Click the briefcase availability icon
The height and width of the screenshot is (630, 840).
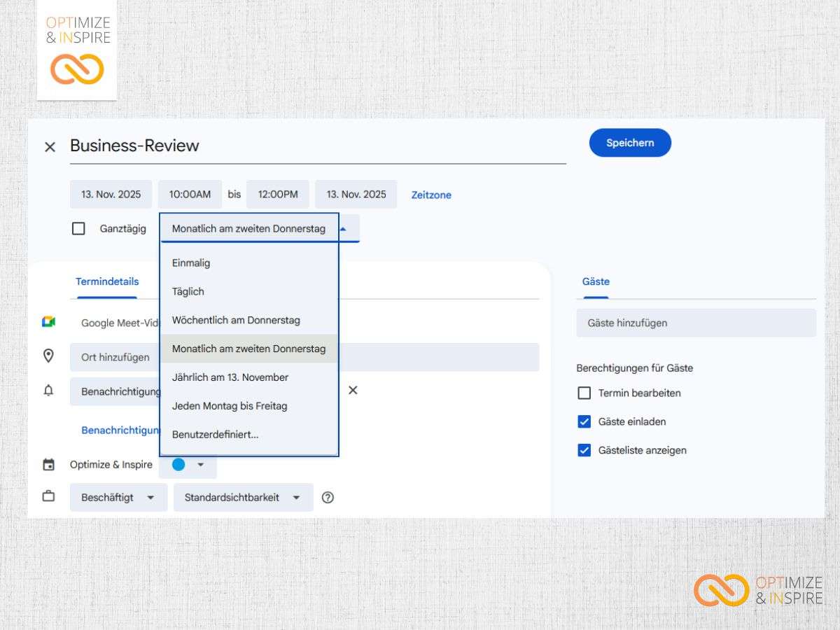tap(48, 496)
